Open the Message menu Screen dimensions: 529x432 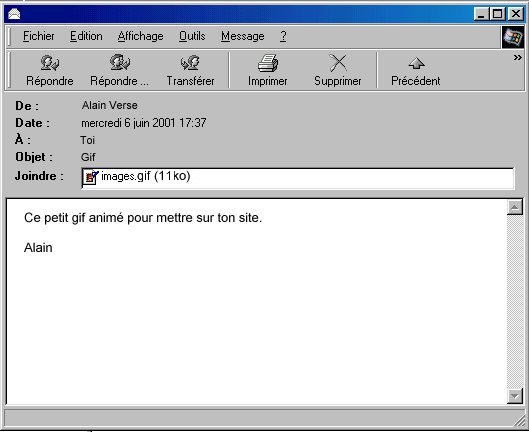tap(243, 36)
